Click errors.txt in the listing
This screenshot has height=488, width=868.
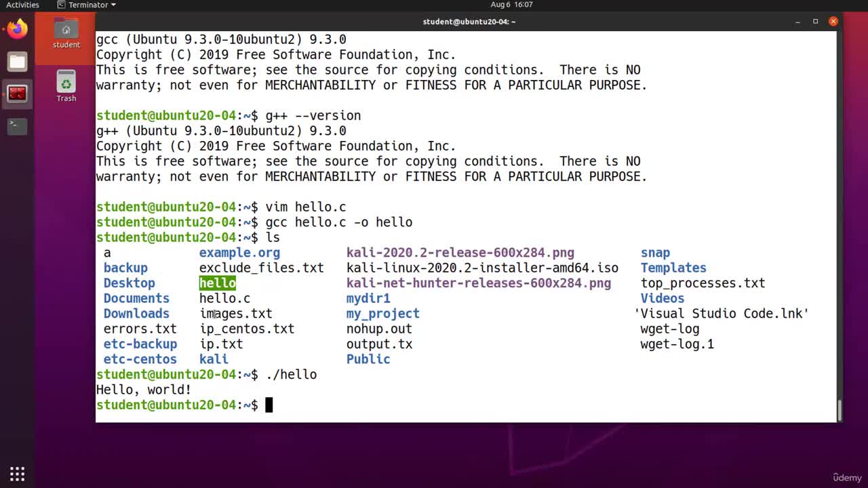(x=140, y=329)
